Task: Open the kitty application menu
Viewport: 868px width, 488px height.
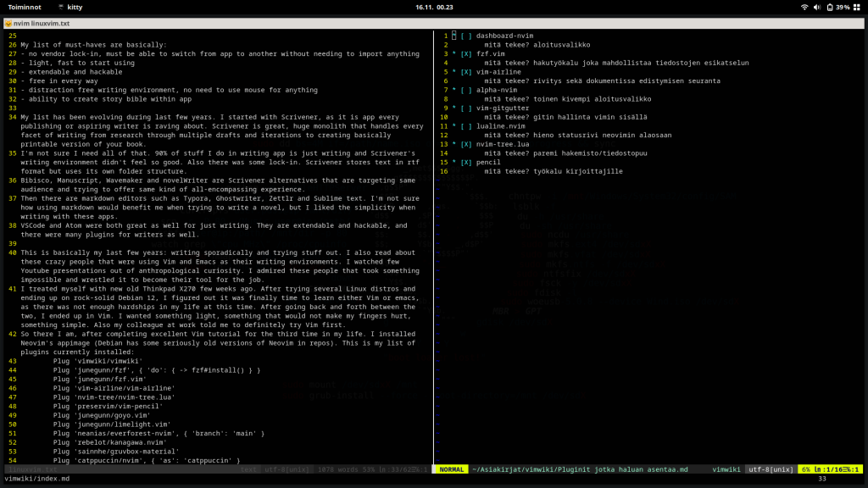Action: (70, 7)
